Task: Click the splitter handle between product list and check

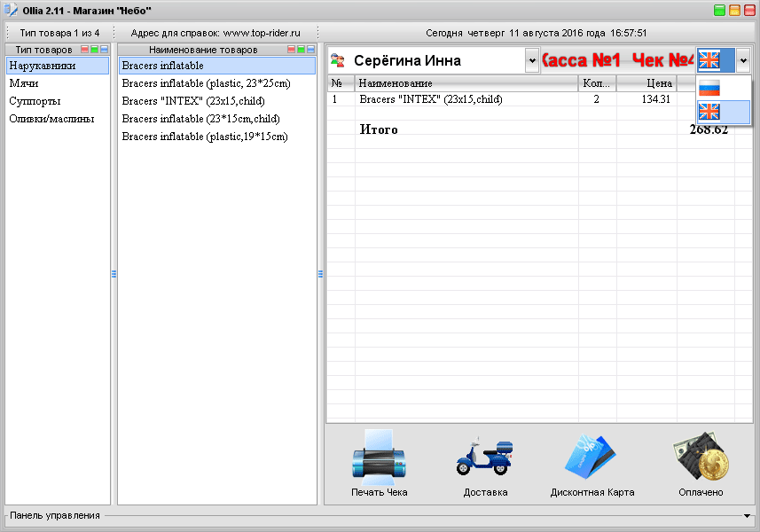Action: click(320, 274)
